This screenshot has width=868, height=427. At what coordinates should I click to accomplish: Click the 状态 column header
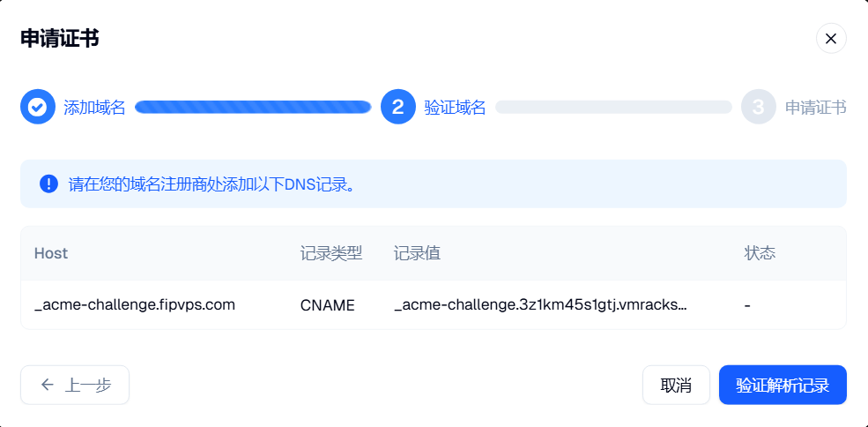[760, 253]
